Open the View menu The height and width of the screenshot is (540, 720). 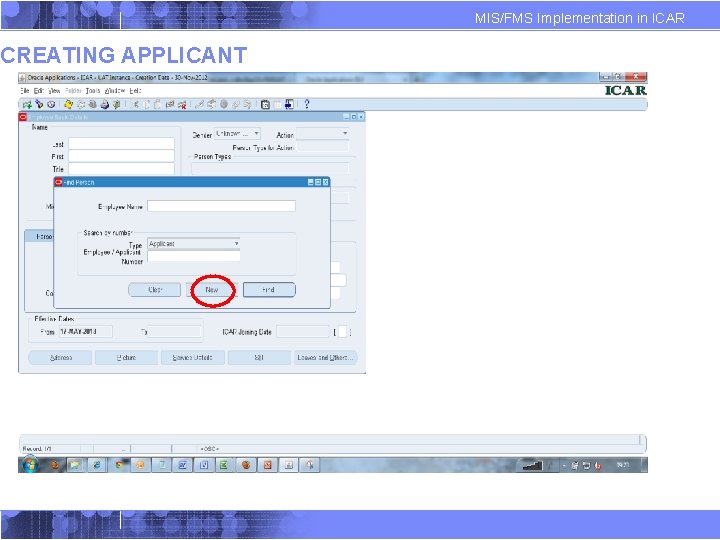[54, 91]
